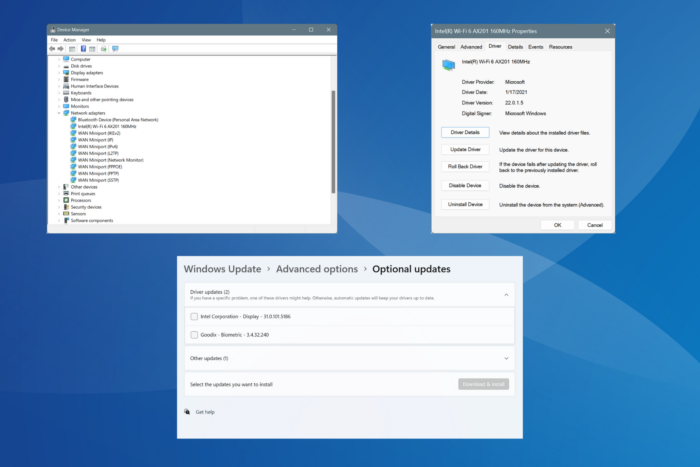Click the Device Manager vertical scrollbar thumb
This screenshot has height=467, width=700.
(x=333, y=142)
